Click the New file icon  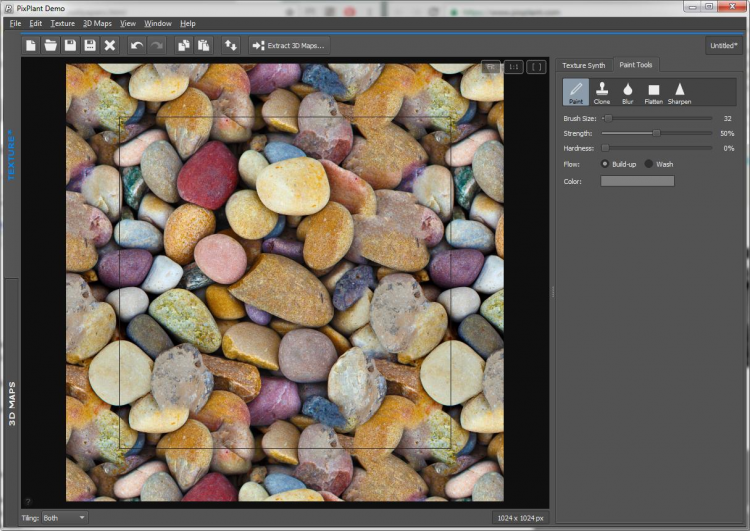point(31,45)
